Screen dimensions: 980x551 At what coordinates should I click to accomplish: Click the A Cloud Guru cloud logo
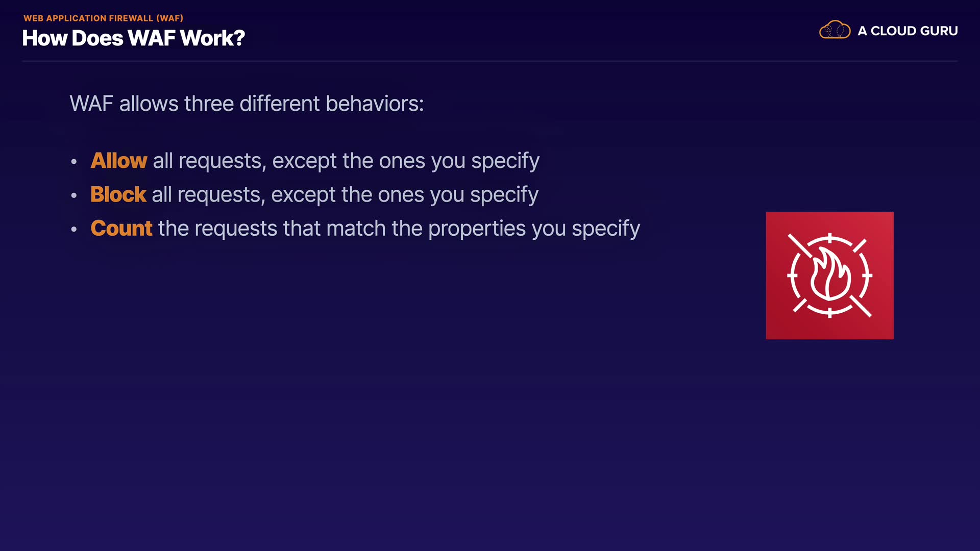tap(835, 31)
